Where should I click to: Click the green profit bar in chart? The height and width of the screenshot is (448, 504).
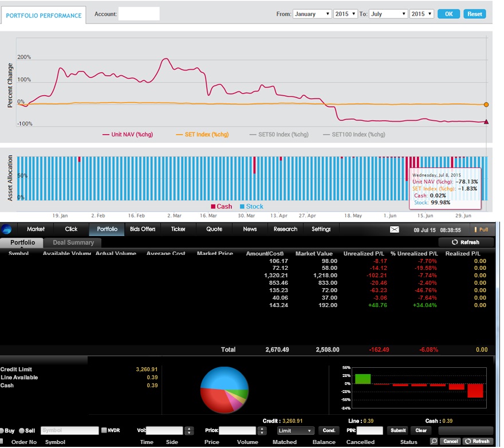click(x=363, y=379)
